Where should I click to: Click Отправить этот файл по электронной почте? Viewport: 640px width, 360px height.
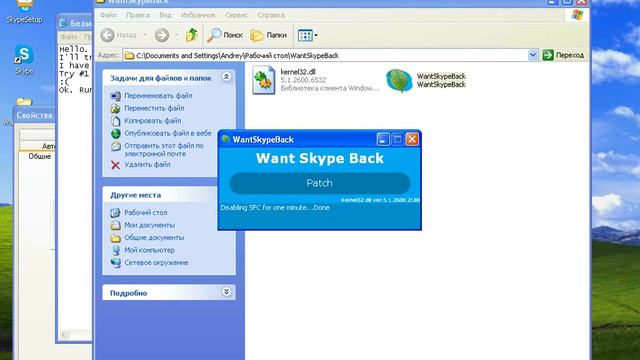[x=164, y=150]
